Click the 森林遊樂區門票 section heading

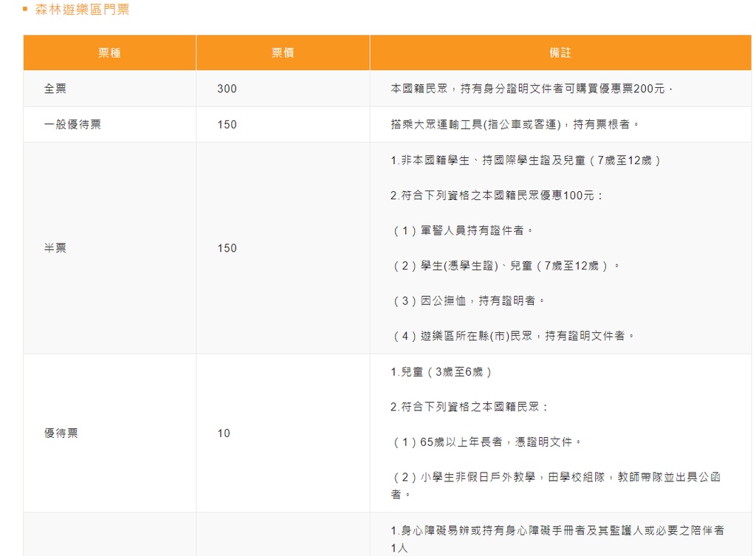point(82,10)
